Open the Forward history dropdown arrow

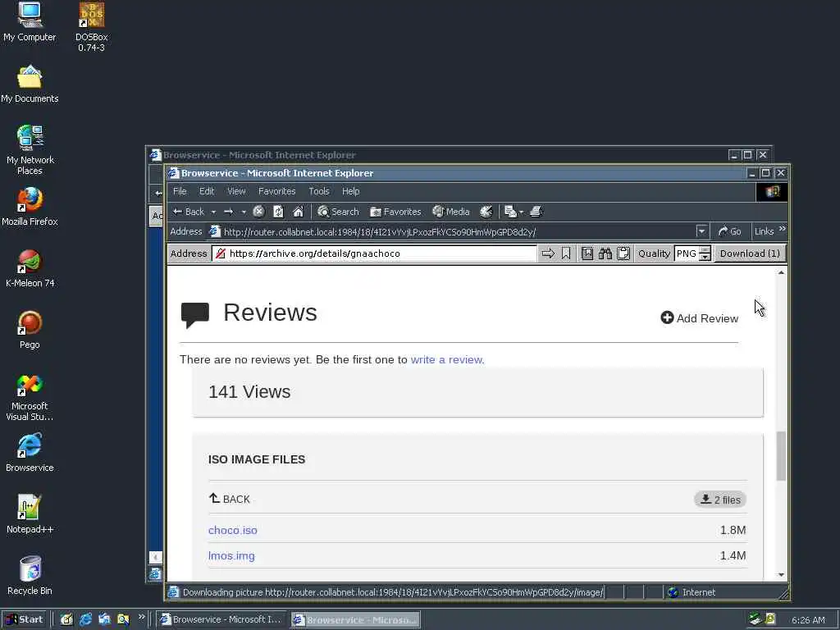[244, 212]
